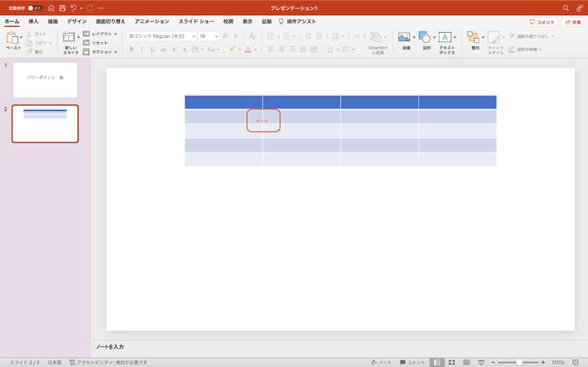588x367 pixels.
Task: Open the font name combo box
Action: (x=161, y=36)
